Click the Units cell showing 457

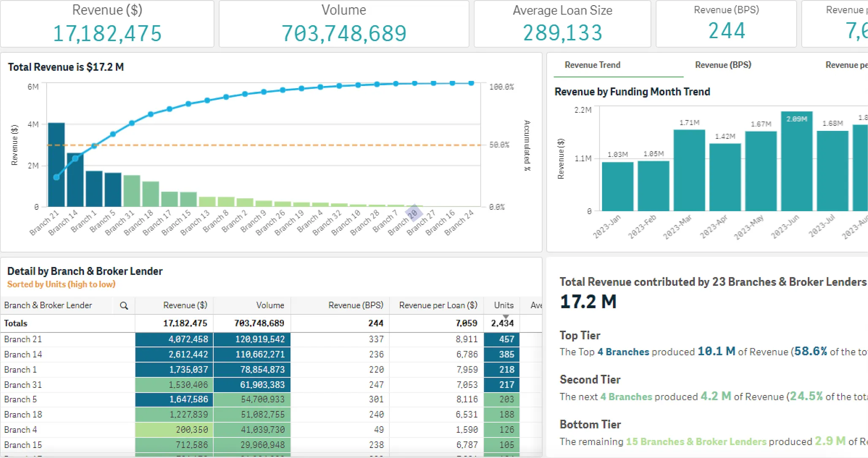502,339
